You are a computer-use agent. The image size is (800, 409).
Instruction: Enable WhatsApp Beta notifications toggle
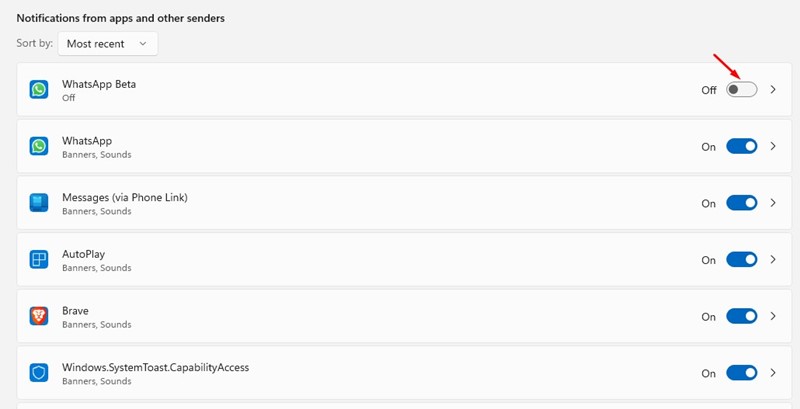coord(741,90)
